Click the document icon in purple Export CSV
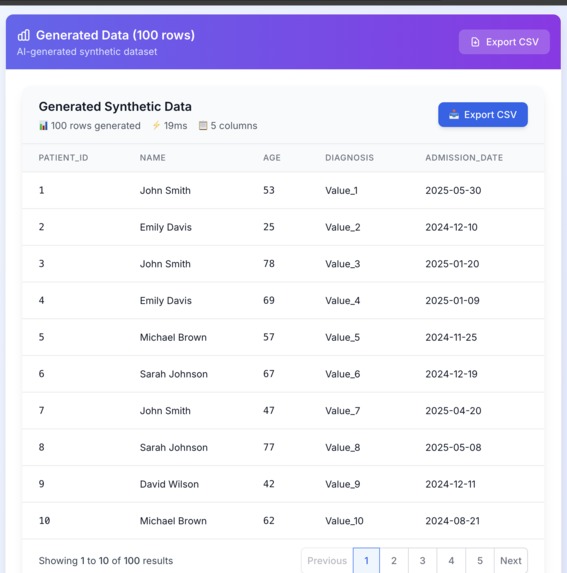 [x=475, y=42]
